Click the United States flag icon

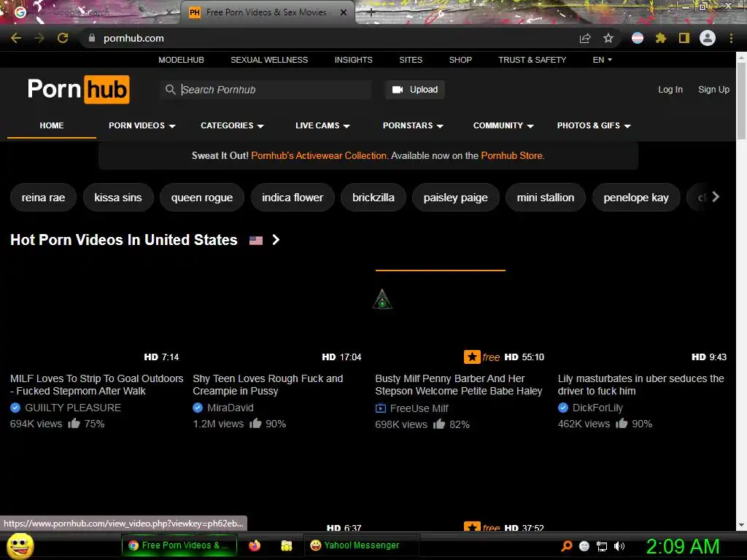pyautogui.click(x=256, y=241)
